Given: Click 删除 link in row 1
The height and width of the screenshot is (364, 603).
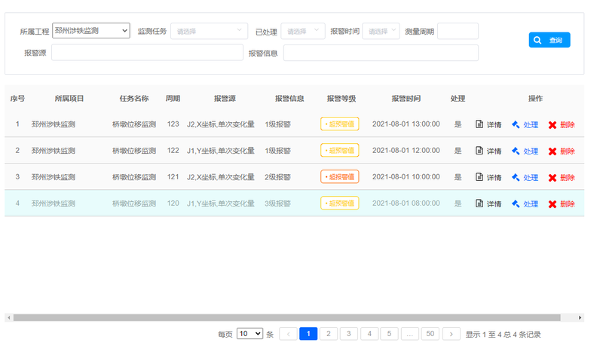Looking at the screenshot, I should [x=568, y=124].
